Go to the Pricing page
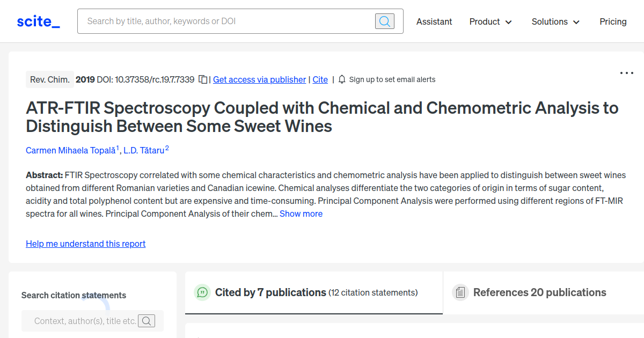The image size is (644, 338). (x=613, y=21)
